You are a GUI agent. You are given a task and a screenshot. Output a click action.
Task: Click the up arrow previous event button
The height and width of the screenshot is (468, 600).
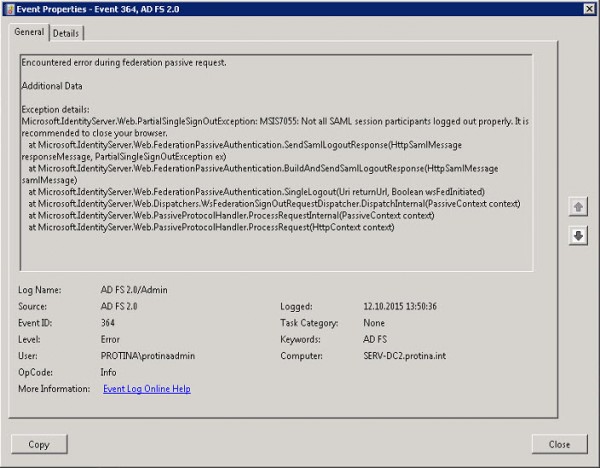coord(578,207)
